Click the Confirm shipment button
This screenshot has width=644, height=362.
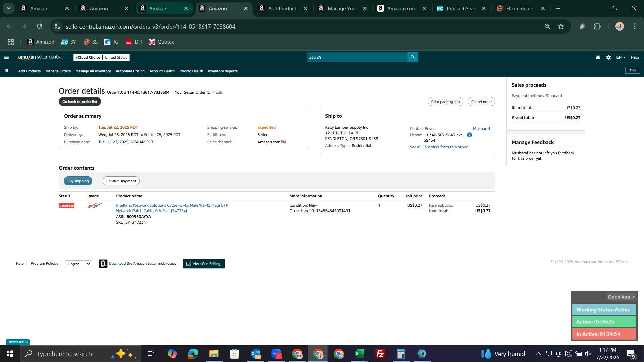121,181
